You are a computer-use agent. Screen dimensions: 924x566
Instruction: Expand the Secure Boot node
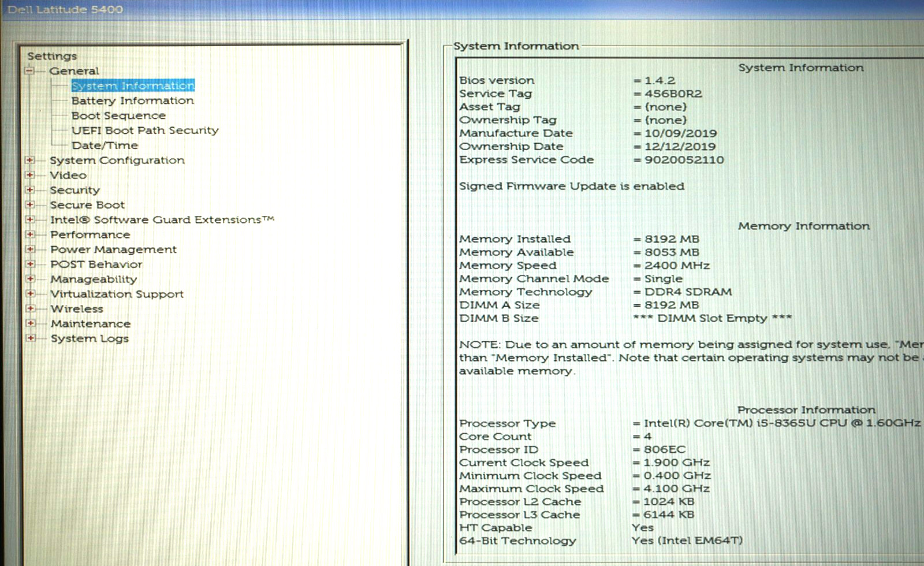tap(30, 204)
